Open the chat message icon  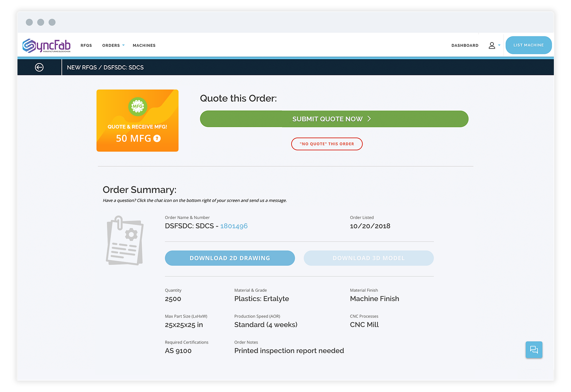tap(534, 350)
